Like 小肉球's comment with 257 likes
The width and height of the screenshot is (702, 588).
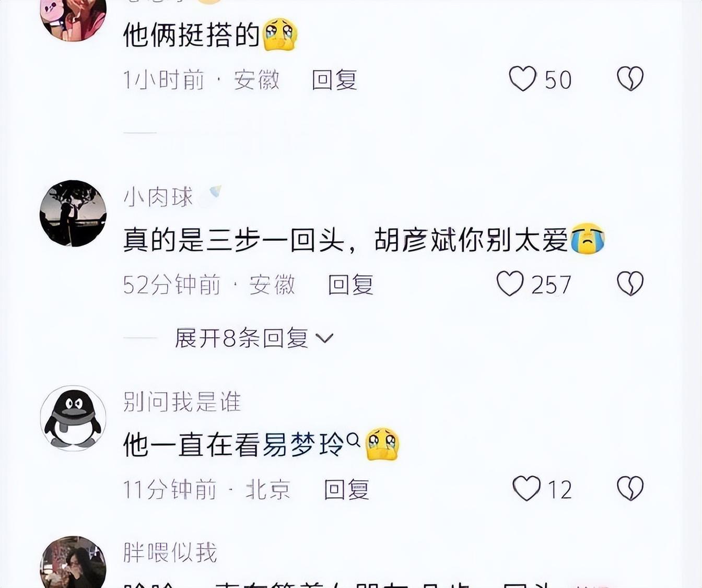click(510, 284)
